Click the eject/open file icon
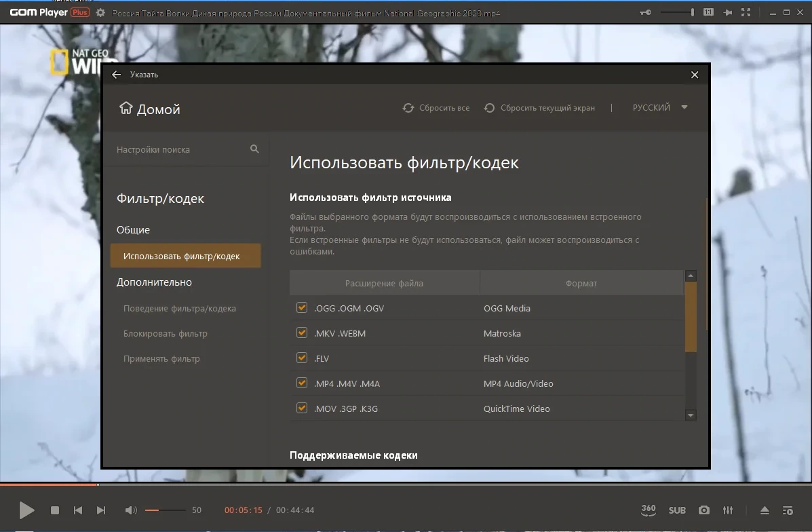Image resolution: width=812 pixels, height=532 pixels. (x=765, y=510)
